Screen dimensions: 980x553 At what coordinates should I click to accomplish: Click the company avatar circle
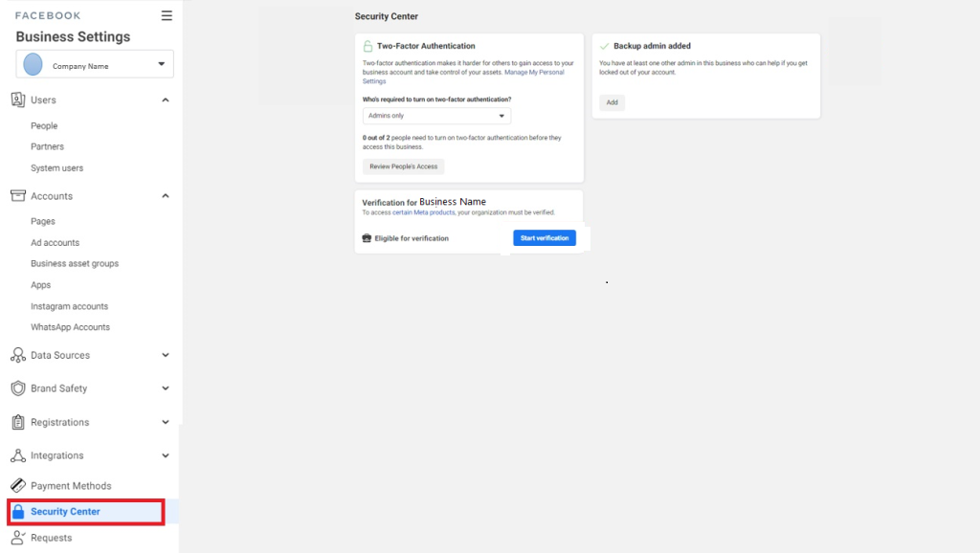tap(33, 64)
